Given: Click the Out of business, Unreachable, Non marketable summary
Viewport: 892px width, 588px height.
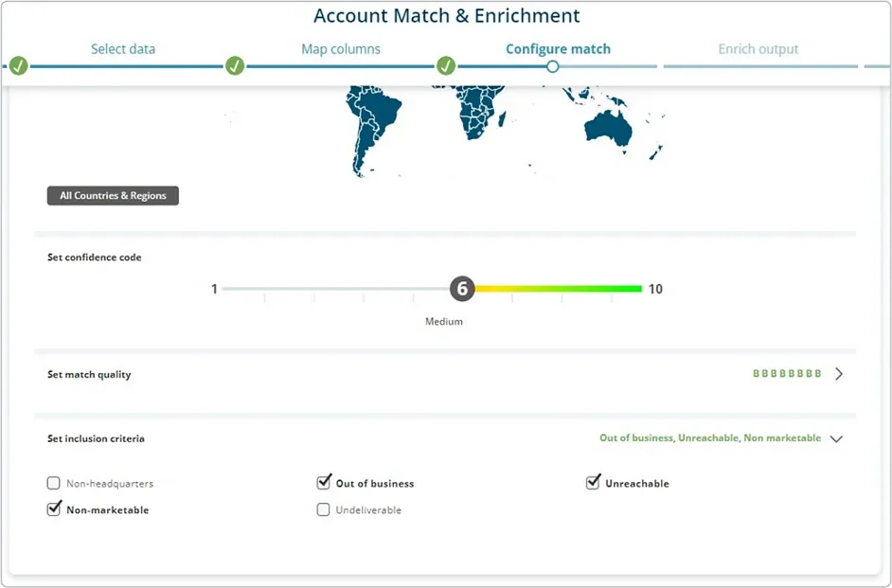Looking at the screenshot, I should point(710,437).
